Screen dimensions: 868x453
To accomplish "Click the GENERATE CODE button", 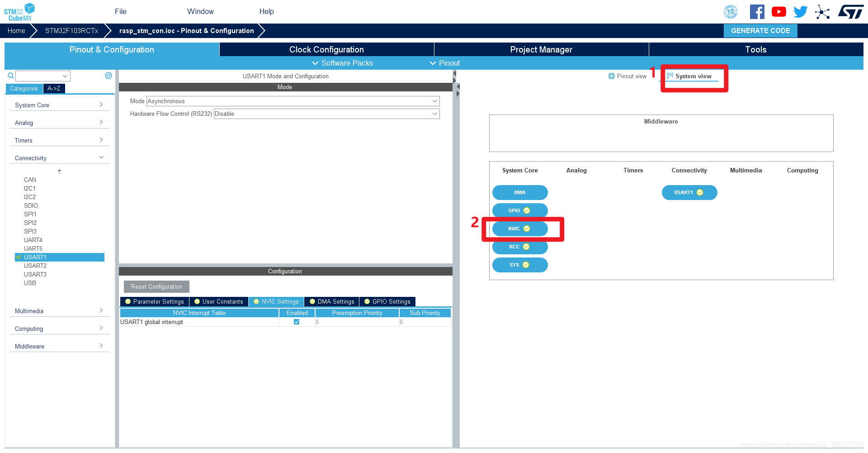I will pyautogui.click(x=760, y=31).
